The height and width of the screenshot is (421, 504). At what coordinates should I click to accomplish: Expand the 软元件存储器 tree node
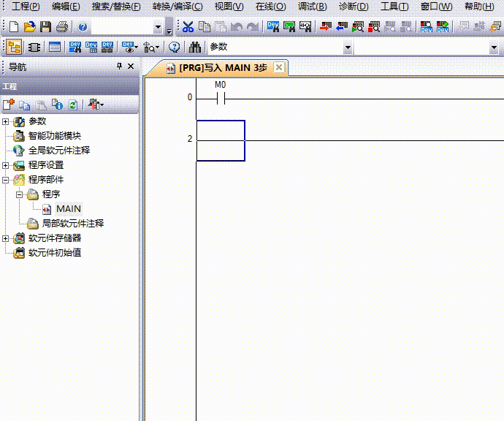6,238
